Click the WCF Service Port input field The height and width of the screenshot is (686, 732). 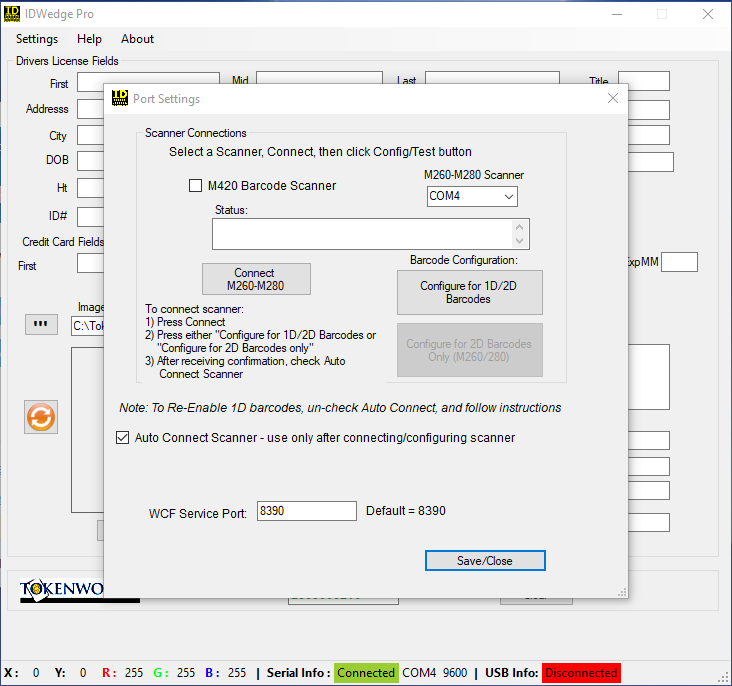pos(307,511)
